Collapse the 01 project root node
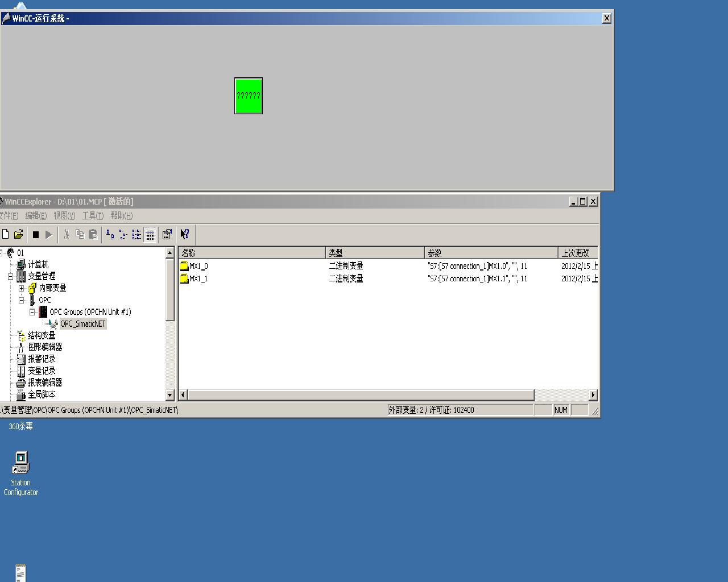728x582 pixels. tap(2, 253)
